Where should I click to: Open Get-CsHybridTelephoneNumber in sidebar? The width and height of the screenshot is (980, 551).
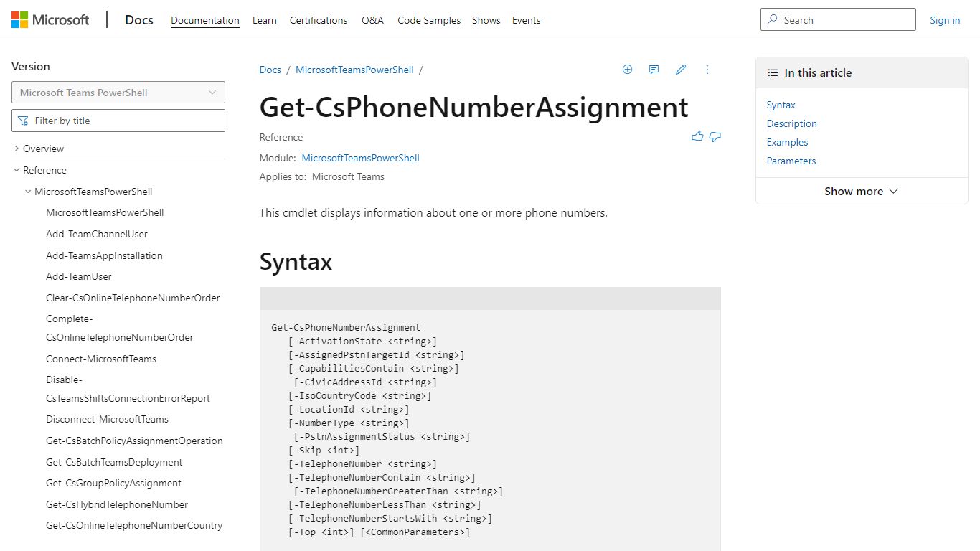tap(117, 504)
